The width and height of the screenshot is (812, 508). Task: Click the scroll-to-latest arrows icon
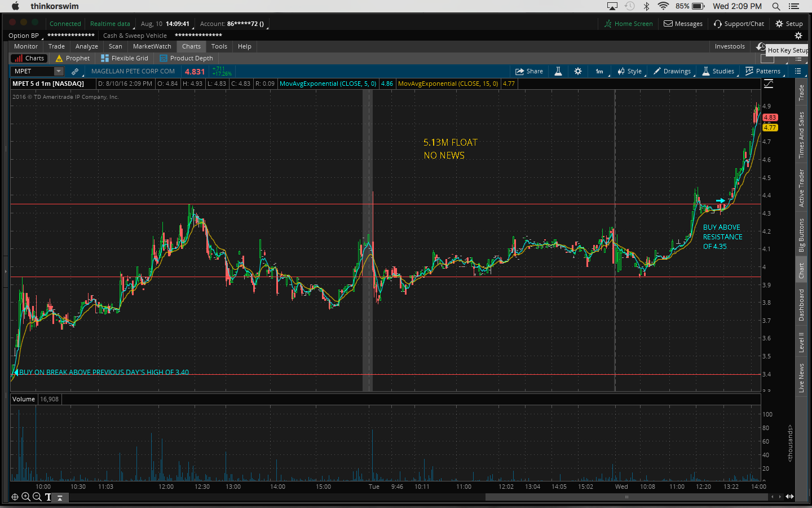790,497
